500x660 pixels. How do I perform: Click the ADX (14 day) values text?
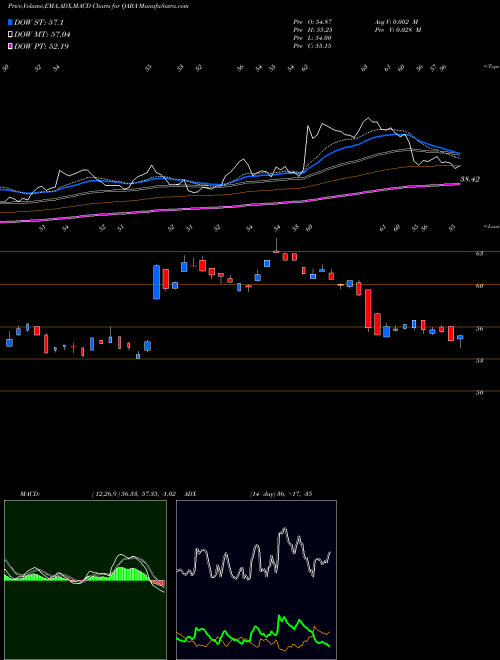coord(281,494)
